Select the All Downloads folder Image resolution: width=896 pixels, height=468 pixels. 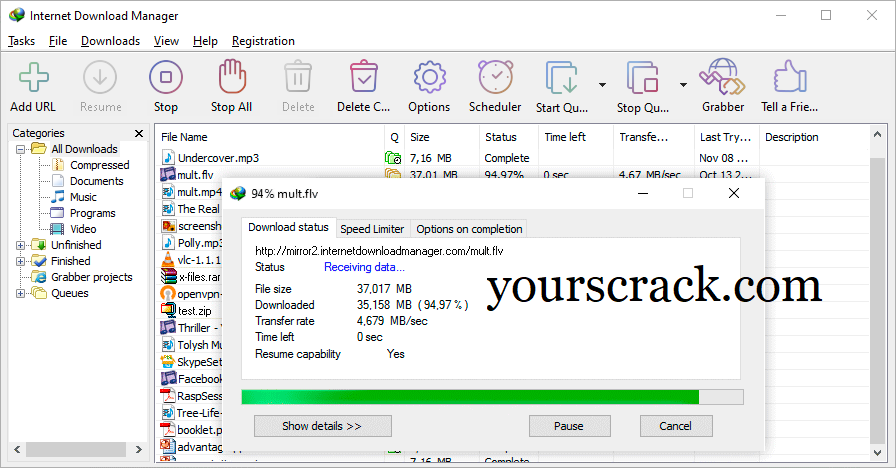(84, 149)
